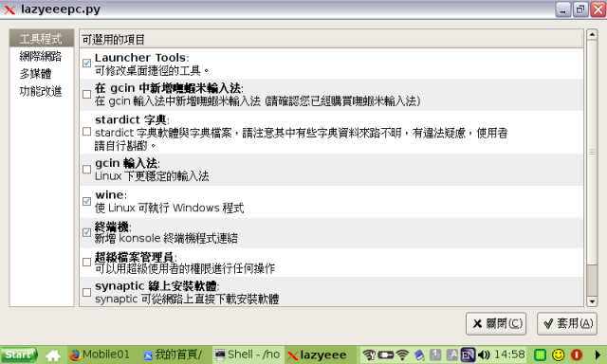Viewport: 607px width, 364px height.
Task: Click the purple removable drive tray icon
Action: pyautogui.click(x=419, y=355)
